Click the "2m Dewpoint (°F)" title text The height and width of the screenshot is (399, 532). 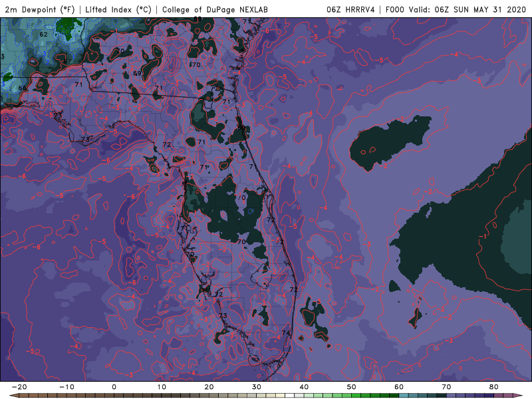tap(40, 9)
